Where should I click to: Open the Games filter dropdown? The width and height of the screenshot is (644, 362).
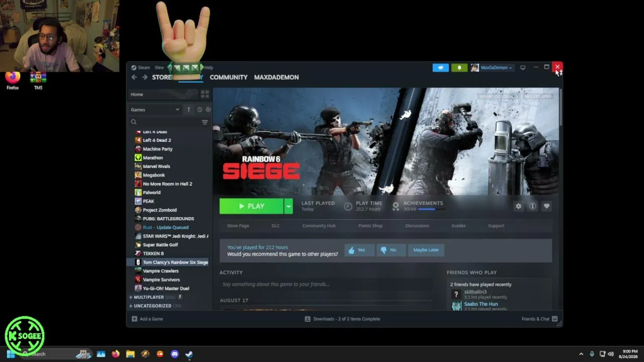(x=155, y=110)
